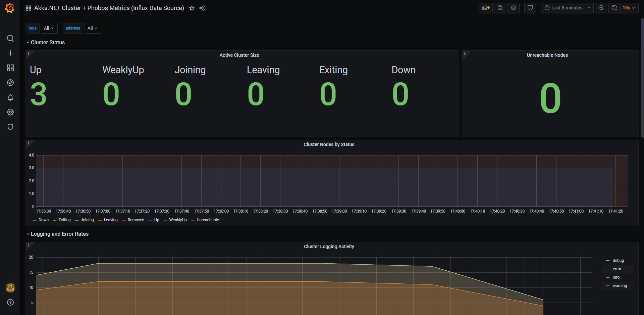Toggle the Unreachable series in legend
The width and height of the screenshot is (644, 315).
tap(208, 220)
